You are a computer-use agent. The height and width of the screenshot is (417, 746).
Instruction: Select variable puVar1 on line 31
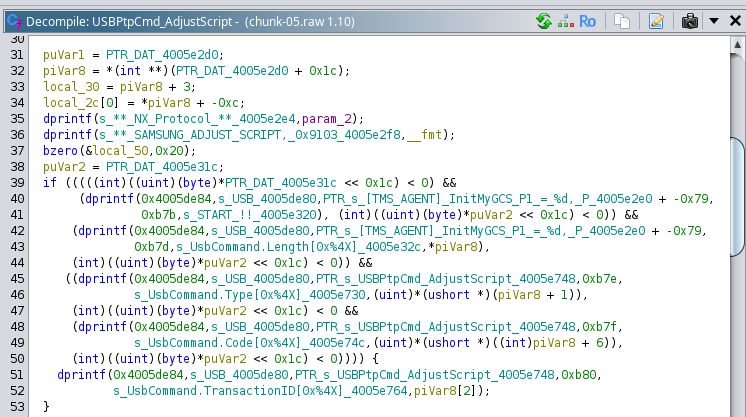64,55
